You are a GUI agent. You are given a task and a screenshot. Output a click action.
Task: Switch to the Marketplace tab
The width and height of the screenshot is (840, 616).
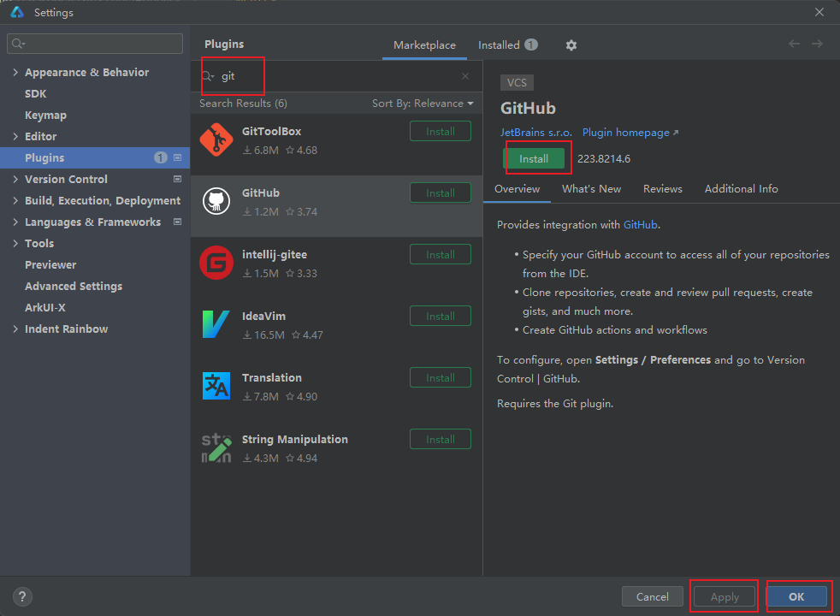(x=424, y=45)
